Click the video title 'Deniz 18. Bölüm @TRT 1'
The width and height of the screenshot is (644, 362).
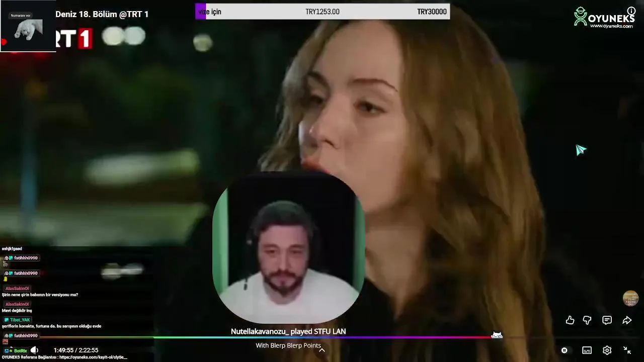[102, 14]
